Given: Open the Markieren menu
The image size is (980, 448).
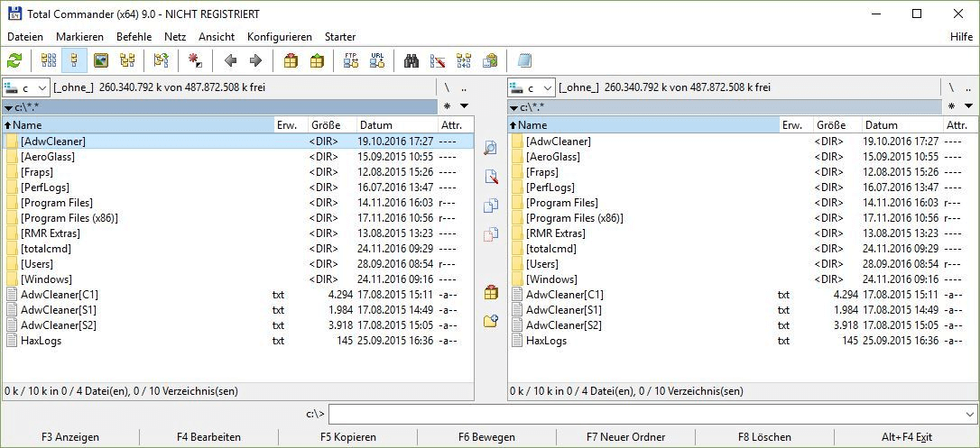Looking at the screenshot, I should (80, 37).
